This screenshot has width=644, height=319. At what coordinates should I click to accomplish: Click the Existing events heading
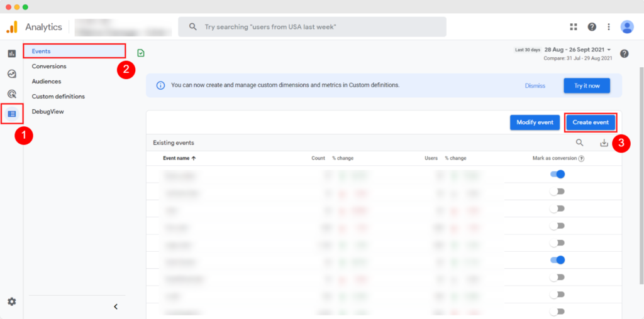(x=174, y=143)
